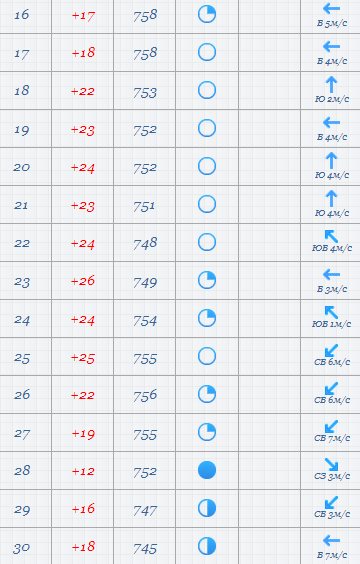This screenshot has height=564, width=360.
Task: Select day number 26 cell
Action: click(x=26, y=395)
